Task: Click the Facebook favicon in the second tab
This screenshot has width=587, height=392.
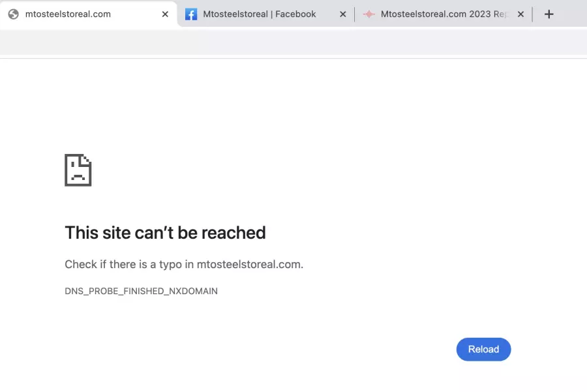Action: coord(191,14)
